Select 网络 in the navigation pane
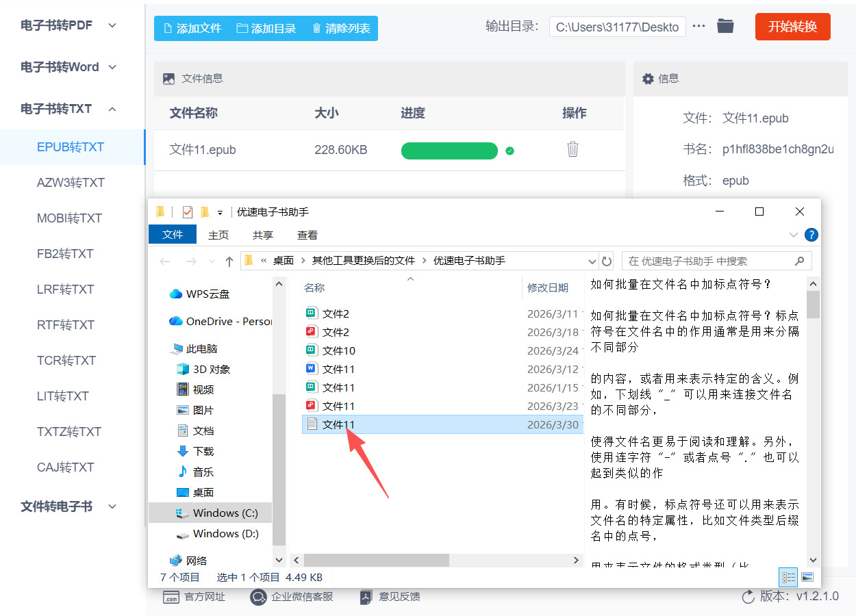Screen dimensions: 856x616 (188, 561)
